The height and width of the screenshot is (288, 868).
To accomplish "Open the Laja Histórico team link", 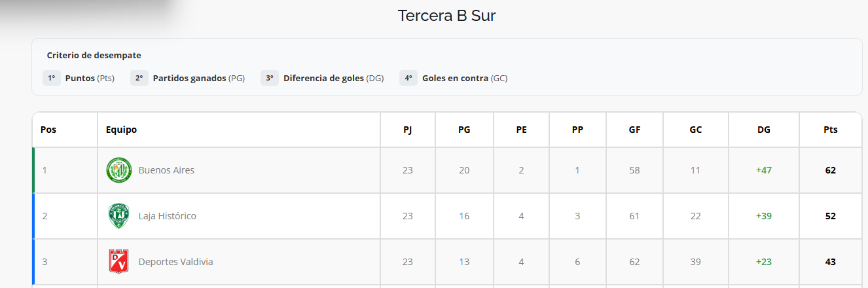I will click(168, 216).
